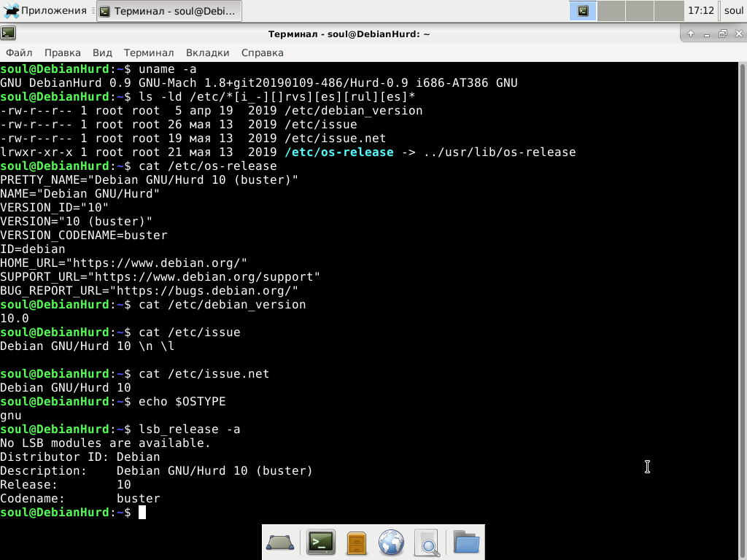This screenshot has height=560, width=747.
Task: Click the HOME_URL debian.org line
Action: coord(124,262)
